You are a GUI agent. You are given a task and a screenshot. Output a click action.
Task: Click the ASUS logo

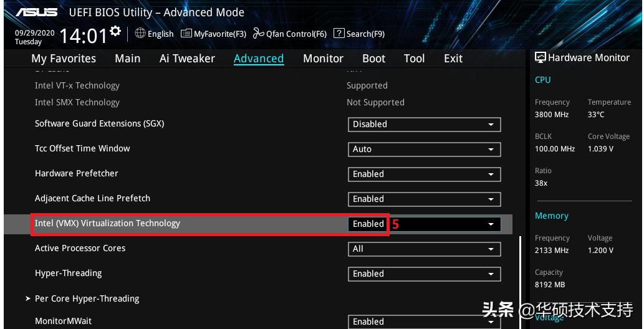coord(36,12)
